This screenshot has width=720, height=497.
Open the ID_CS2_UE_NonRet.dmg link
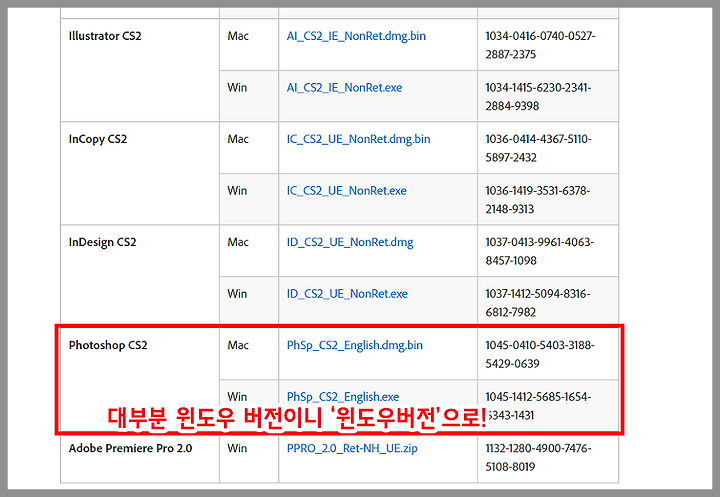[350, 242]
